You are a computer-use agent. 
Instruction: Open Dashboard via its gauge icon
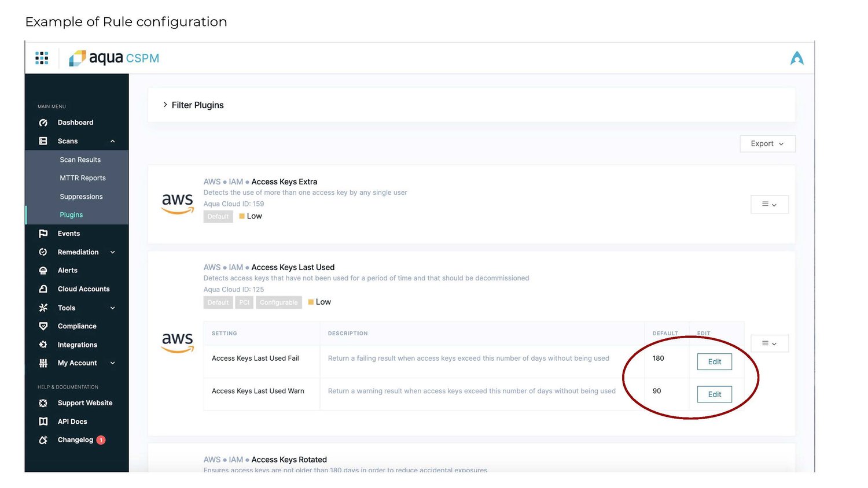pyautogui.click(x=43, y=123)
